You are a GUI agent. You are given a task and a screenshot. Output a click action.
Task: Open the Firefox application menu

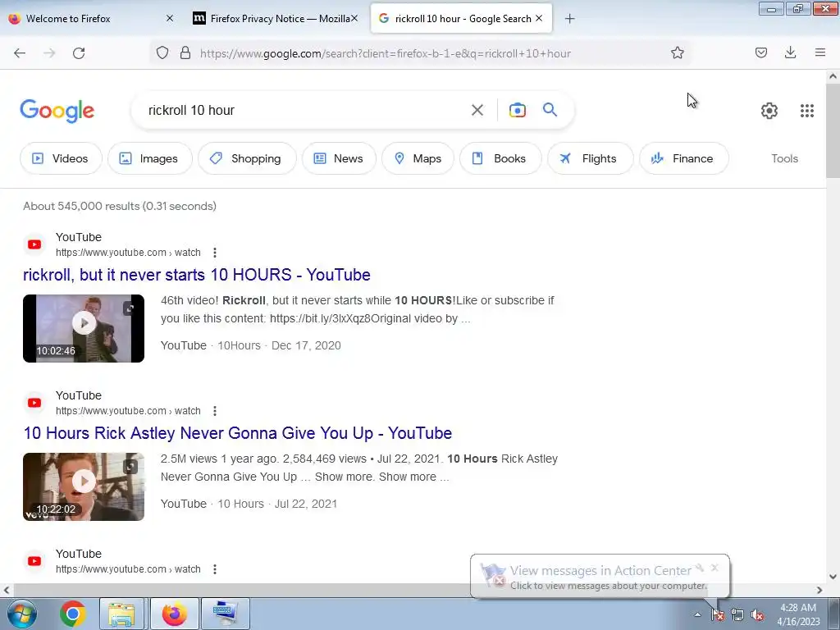click(819, 52)
